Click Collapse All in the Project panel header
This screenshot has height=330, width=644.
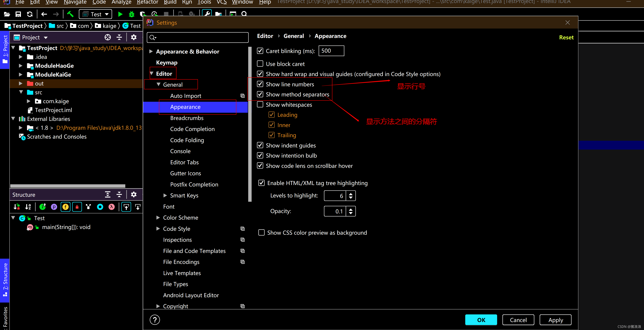(x=119, y=37)
